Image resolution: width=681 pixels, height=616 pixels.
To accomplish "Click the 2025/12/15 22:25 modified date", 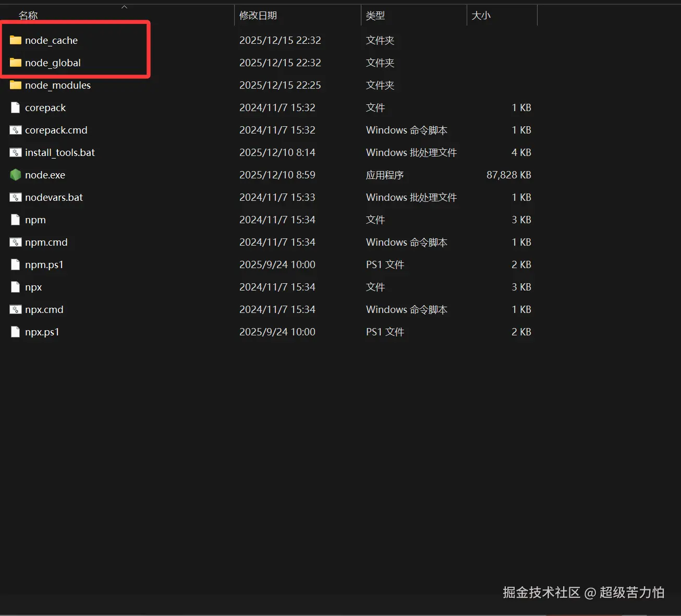I will (x=280, y=85).
